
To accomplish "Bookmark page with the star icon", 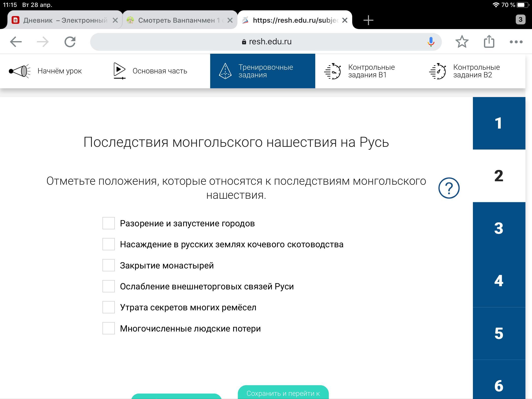I will [x=462, y=42].
